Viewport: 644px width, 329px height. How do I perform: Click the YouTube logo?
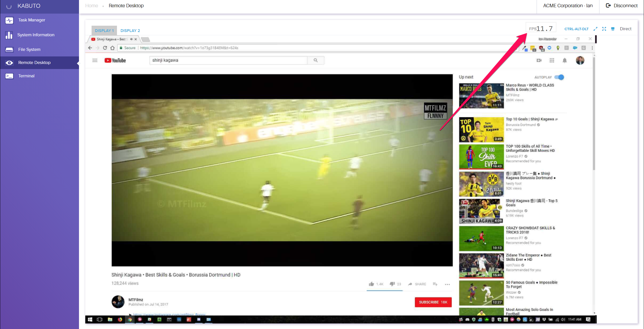(x=115, y=60)
